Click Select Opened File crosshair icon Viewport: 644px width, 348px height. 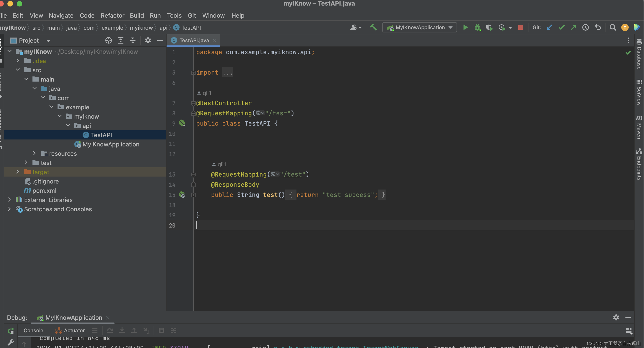tap(108, 41)
